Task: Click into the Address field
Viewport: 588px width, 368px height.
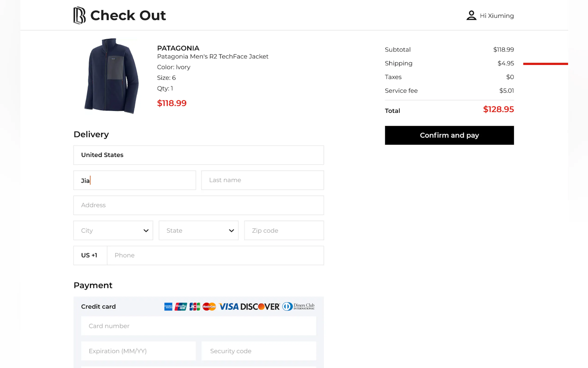Action: (198, 205)
